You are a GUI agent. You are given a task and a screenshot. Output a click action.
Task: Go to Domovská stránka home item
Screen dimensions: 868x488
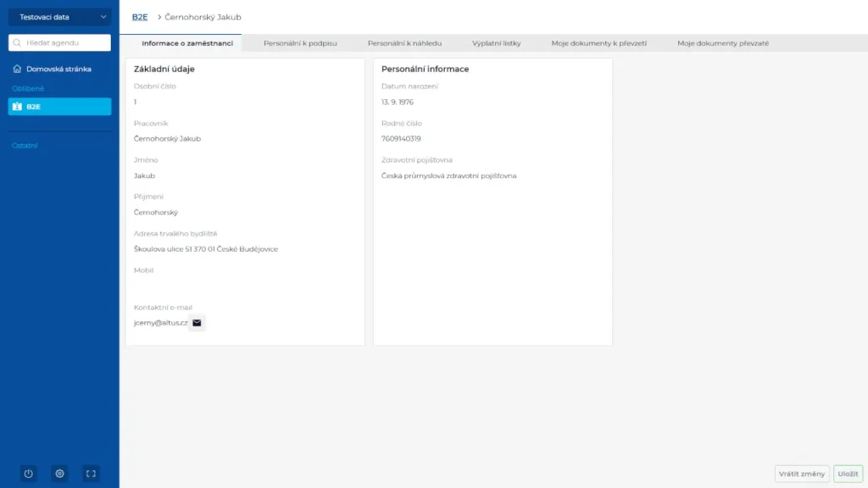point(58,69)
